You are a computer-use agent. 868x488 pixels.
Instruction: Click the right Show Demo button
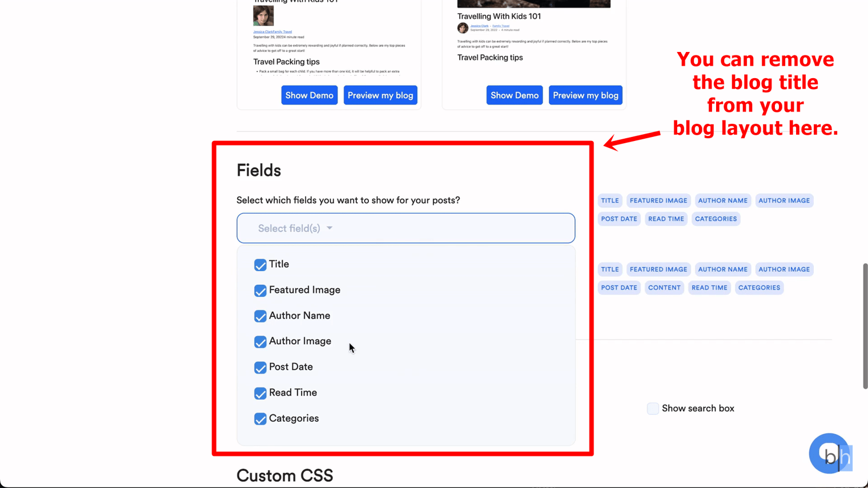514,95
